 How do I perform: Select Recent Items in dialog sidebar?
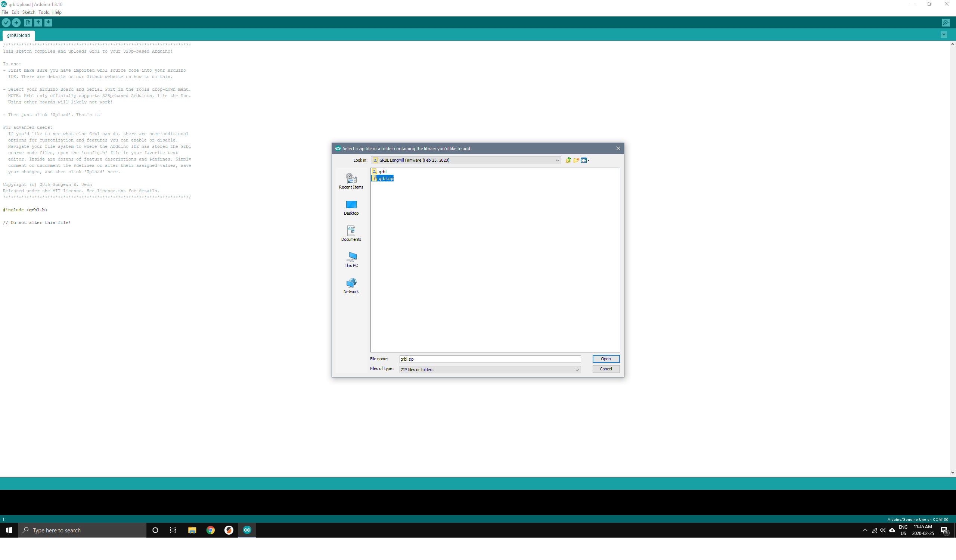(351, 181)
